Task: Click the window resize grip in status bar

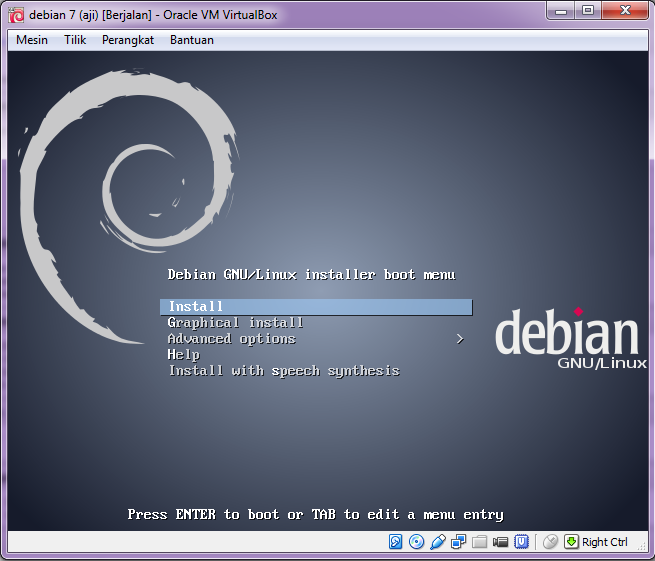Action: pyautogui.click(x=642, y=546)
